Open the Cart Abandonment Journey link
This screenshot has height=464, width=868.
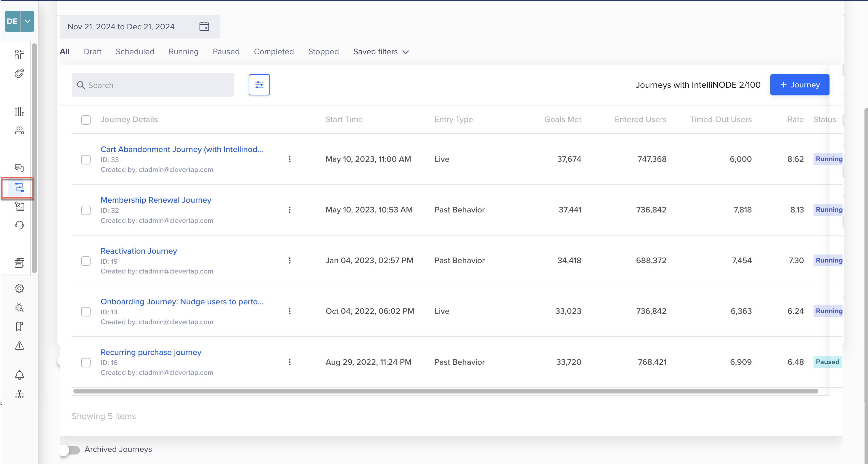pyautogui.click(x=182, y=149)
